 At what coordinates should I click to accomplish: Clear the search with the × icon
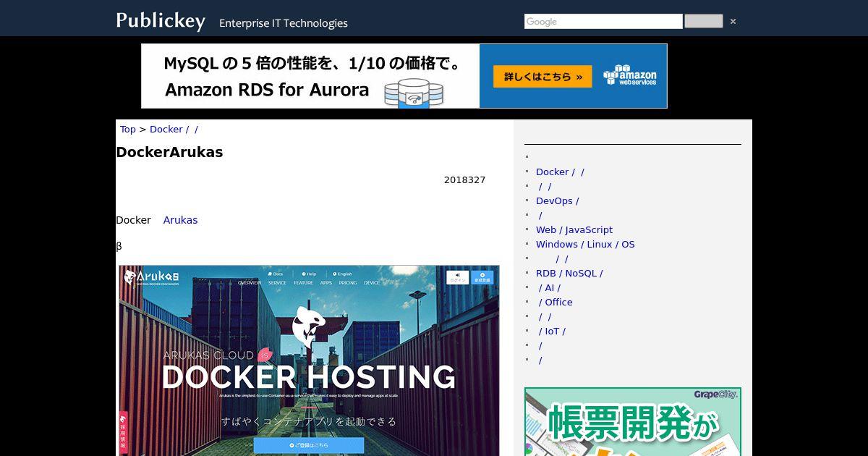733,22
